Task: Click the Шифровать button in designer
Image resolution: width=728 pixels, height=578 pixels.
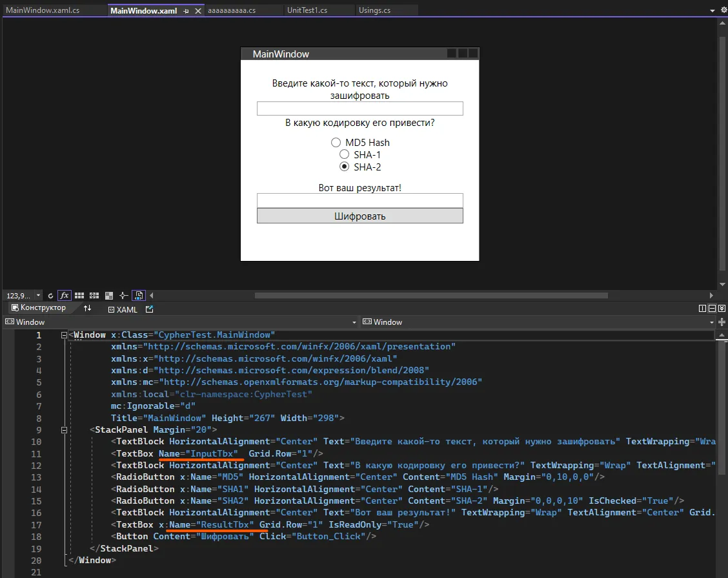Action: coord(360,216)
